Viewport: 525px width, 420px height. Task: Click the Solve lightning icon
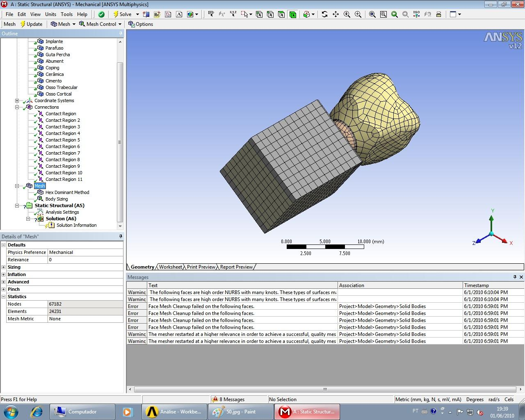pyautogui.click(x=116, y=14)
